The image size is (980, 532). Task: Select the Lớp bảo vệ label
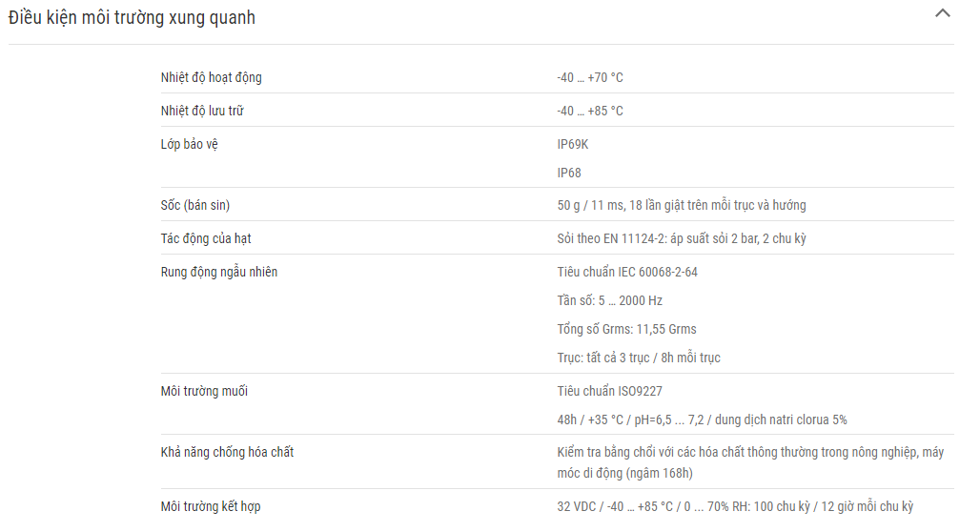(190, 144)
